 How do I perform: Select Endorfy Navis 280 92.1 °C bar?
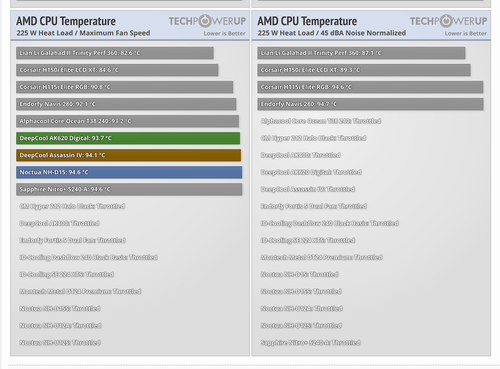(126, 104)
